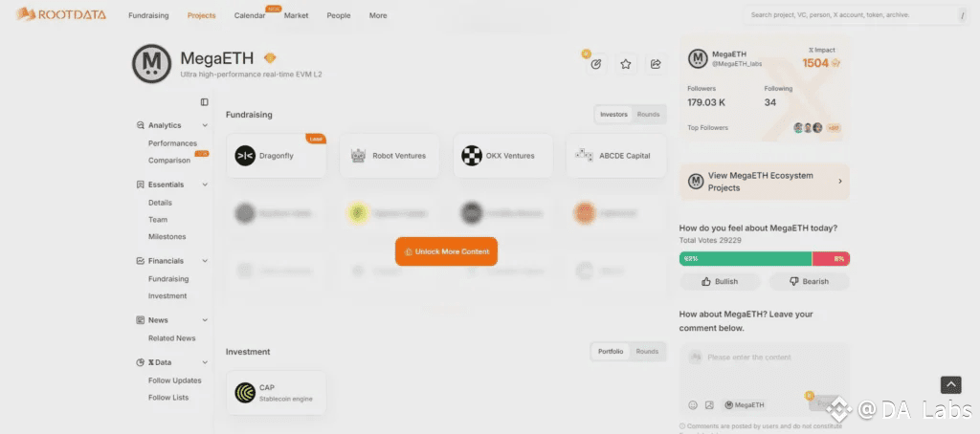Click the RootData logo
Screen dimensions: 980x434
point(61,14)
